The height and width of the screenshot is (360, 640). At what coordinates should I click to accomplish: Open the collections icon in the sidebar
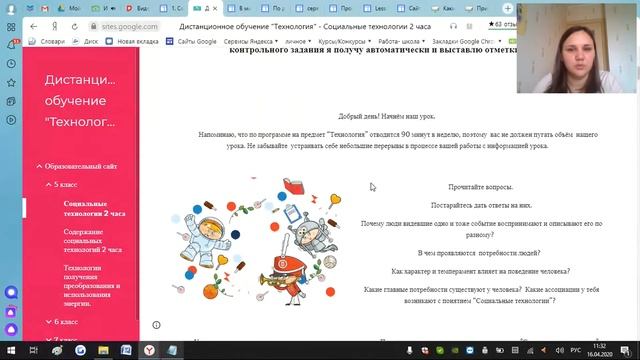point(11,101)
